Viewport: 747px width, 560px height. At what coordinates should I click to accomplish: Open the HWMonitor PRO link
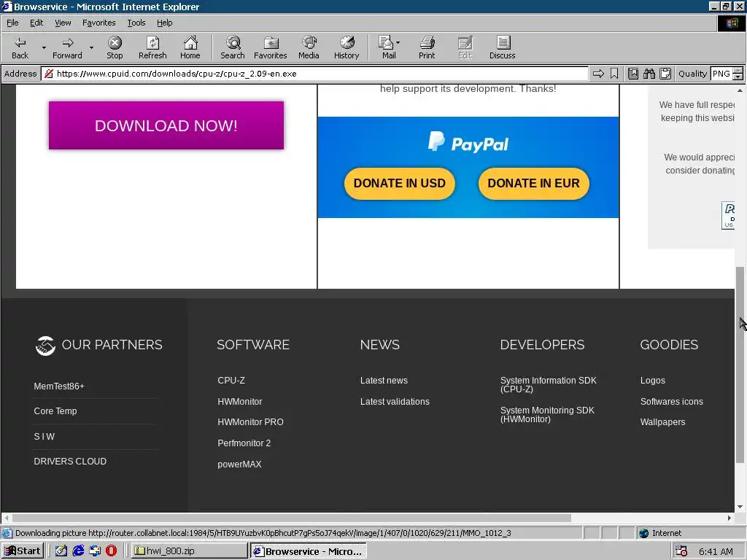click(x=250, y=422)
